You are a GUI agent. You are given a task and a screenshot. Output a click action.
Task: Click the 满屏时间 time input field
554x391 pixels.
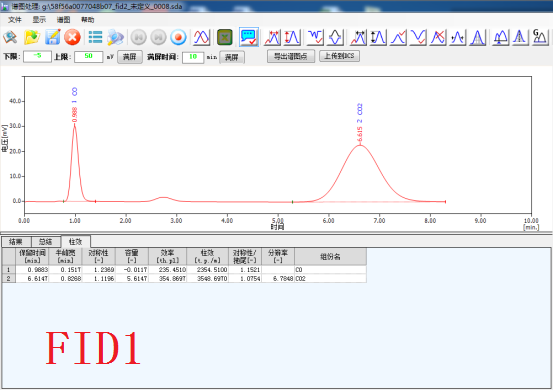[x=193, y=57]
